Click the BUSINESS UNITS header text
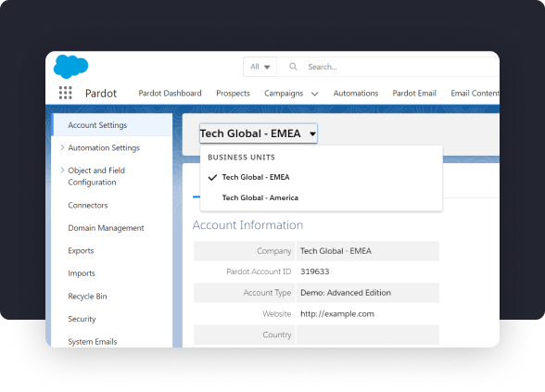Screen dimensions: 545x392 point(241,158)
